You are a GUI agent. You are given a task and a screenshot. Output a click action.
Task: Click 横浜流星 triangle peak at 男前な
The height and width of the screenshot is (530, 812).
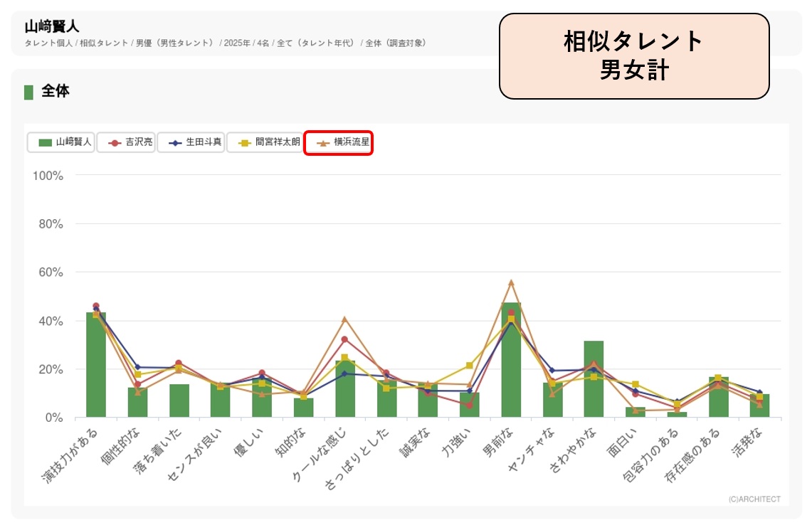[511, 282]
